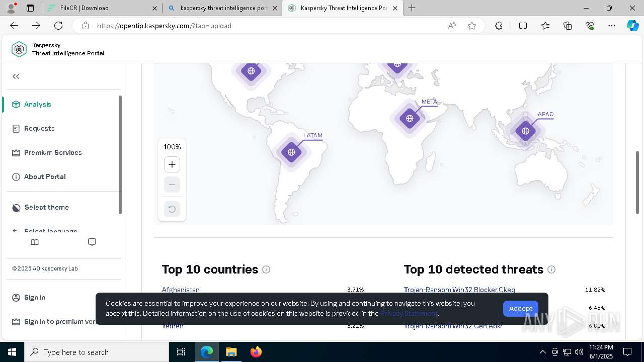Image resolution: width=644 pixels, height=362 pixels.
Task: Accept the cookies notice
Action: pyautogui.click(x=520, y=308)
